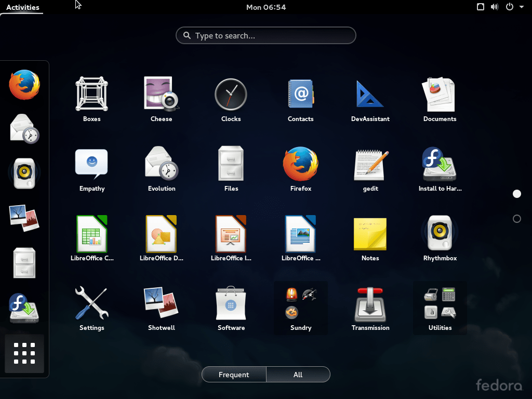Switch to the Frequent tab
Screen dimensions: 532x399
coord(234,375)
